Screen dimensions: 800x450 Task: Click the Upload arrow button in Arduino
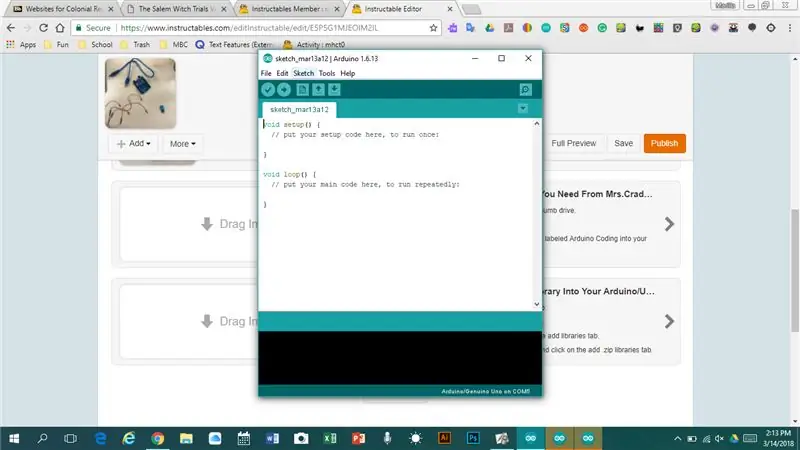click(x=284, y=90)
